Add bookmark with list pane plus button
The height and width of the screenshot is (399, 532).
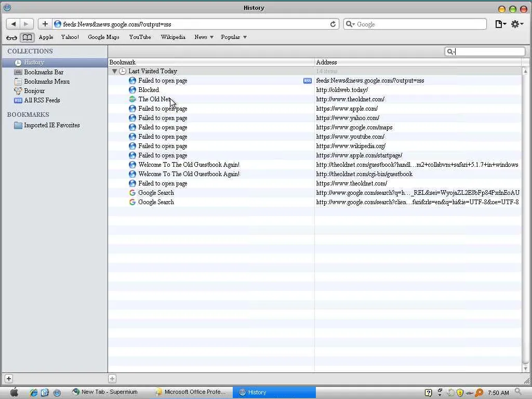112,379
